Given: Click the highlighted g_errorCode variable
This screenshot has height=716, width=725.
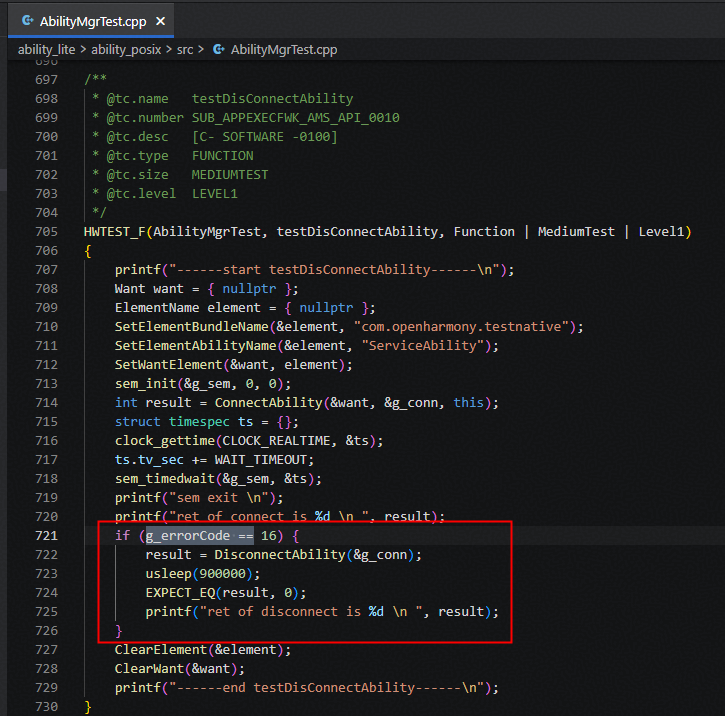Looking at the screenshot, I should [x=189, y=536].
